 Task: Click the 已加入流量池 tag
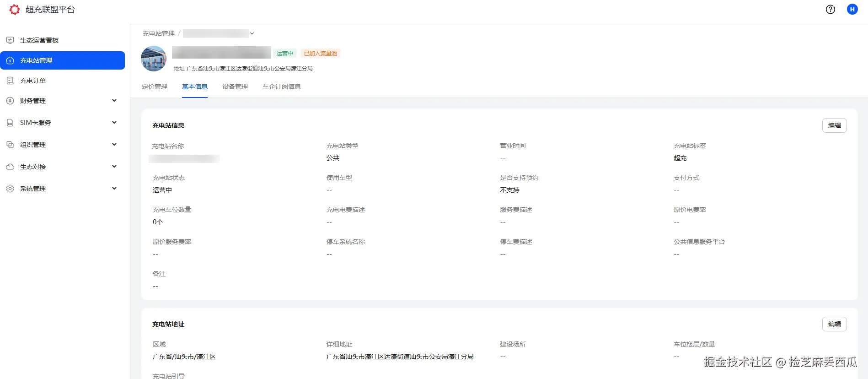(321, 53)
